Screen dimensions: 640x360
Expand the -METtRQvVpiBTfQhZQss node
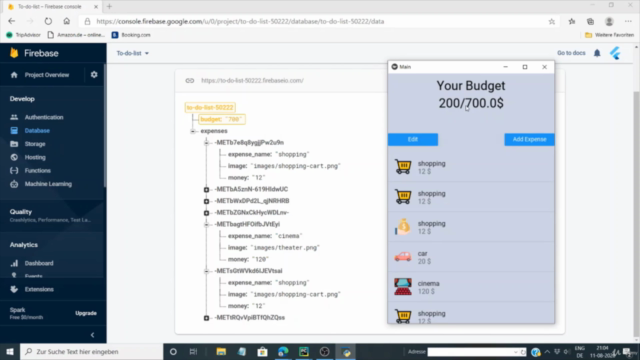[207, 318]
